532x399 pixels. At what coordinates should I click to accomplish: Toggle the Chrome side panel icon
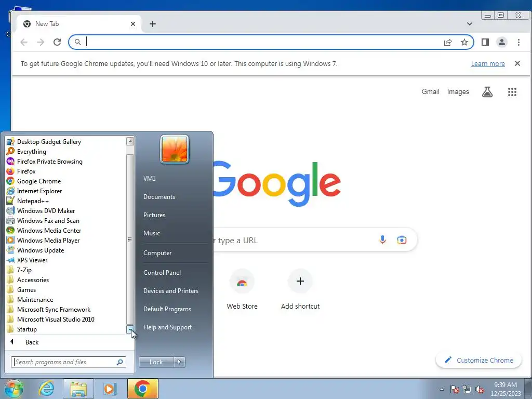click(x=485, y=42)
